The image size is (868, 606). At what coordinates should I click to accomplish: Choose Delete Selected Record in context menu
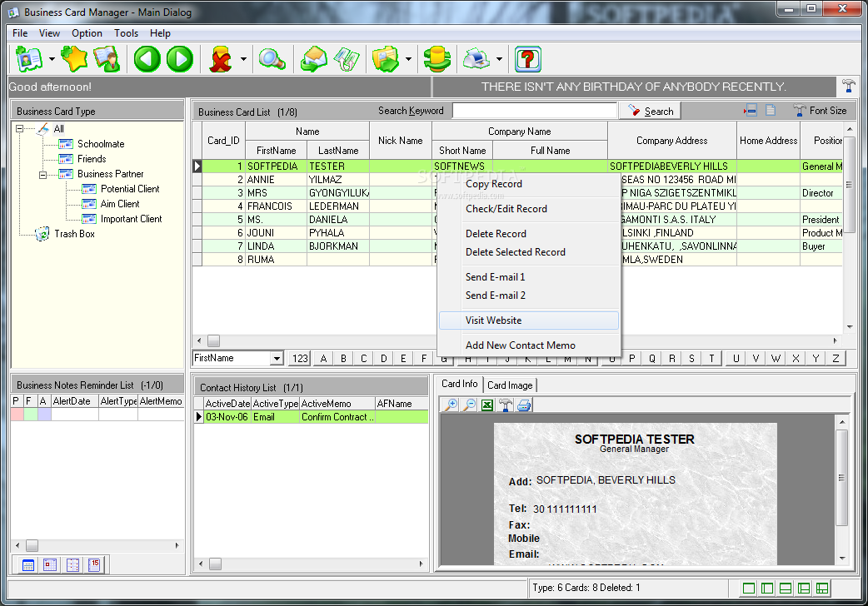coord(529,252)
